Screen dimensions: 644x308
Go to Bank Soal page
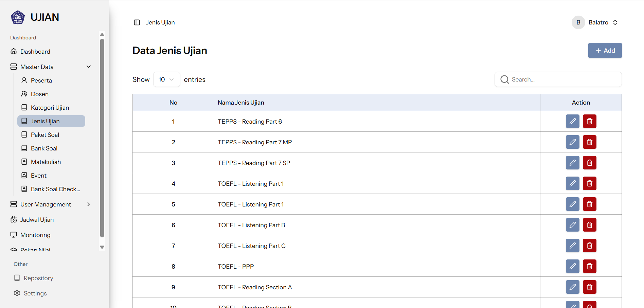pyautogui.click(x=44, y=148)
